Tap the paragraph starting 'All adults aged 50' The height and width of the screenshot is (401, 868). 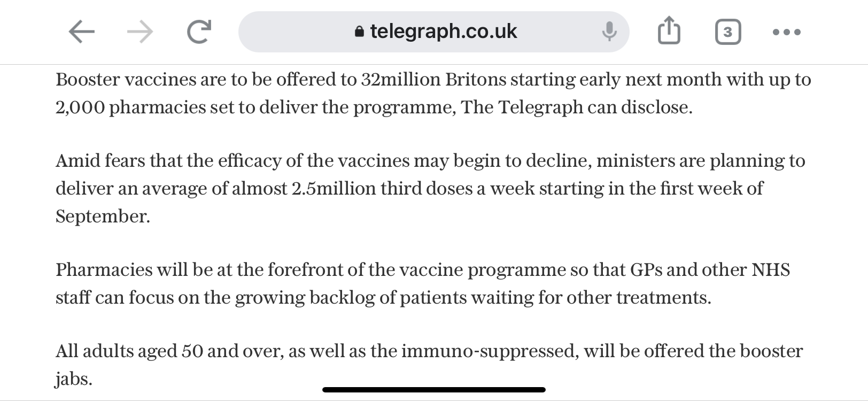429,365
